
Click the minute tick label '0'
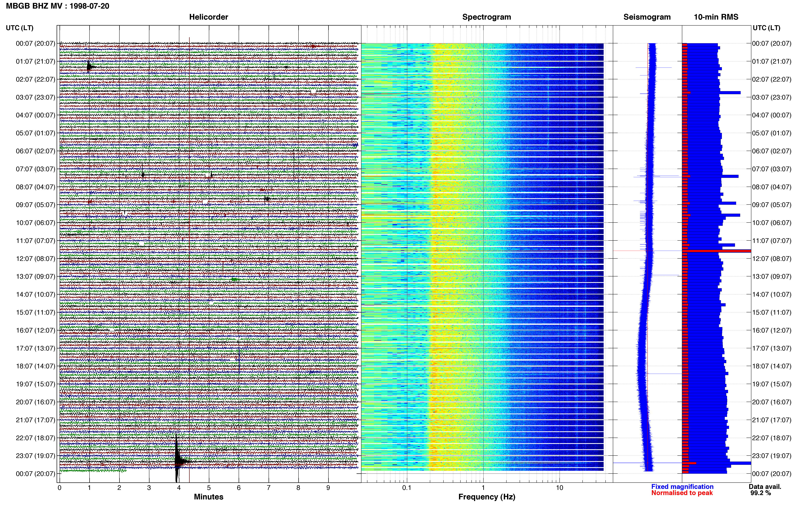pos(59,488)
